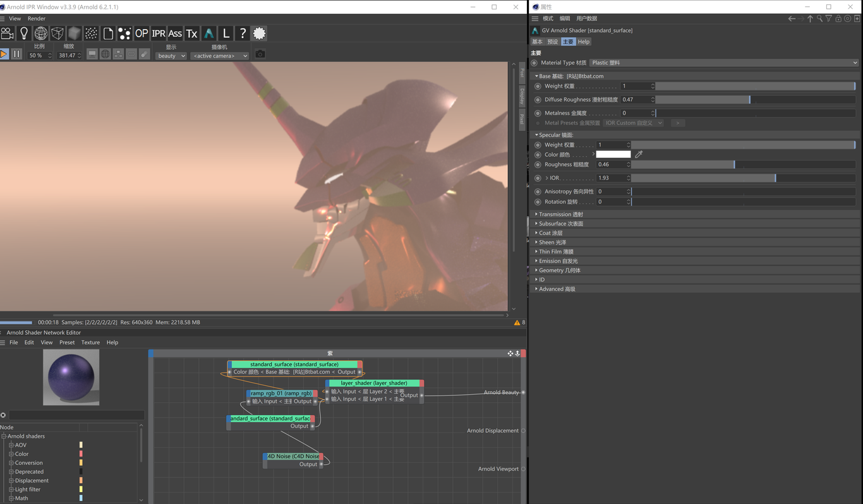Viewport: 863px width, 504px height.
Task: Click the IOR slider bar
Action: coord(744,178)
